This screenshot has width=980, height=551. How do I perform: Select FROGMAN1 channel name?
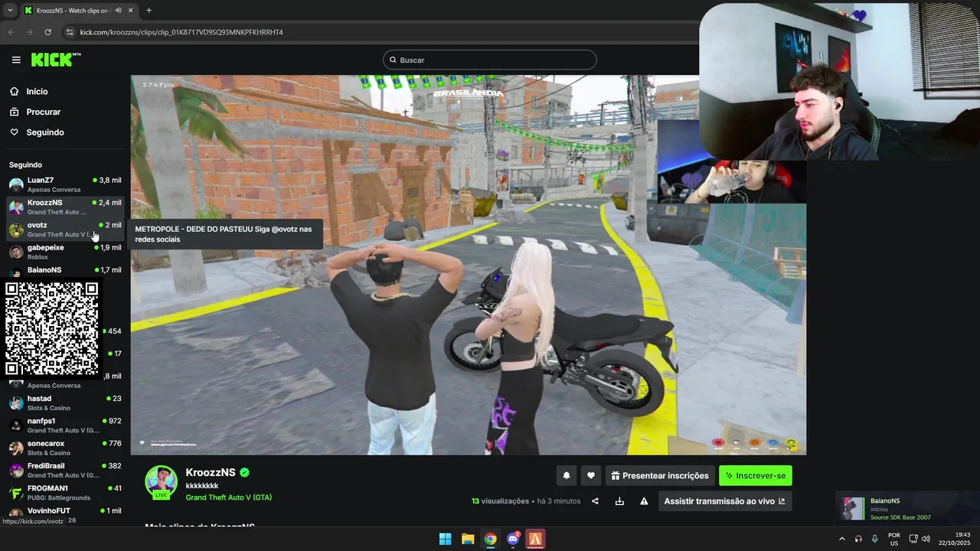click(47, 487)
